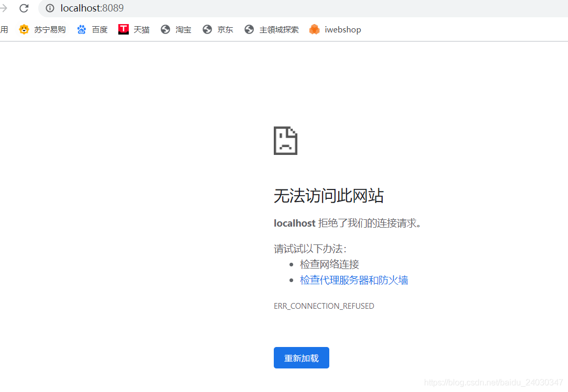Click the forward navigation arrow
Screen dimensions: 568x392
[3, 8]
